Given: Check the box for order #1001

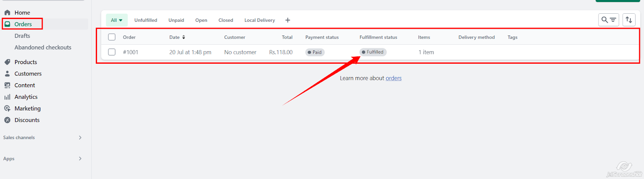Looking at the screenshot, I should pos(112,52).
